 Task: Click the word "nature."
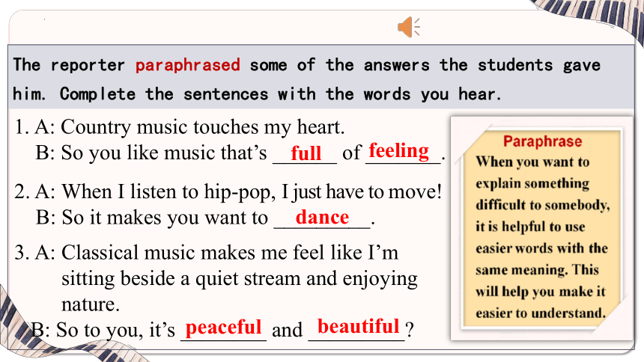[91, 304]
